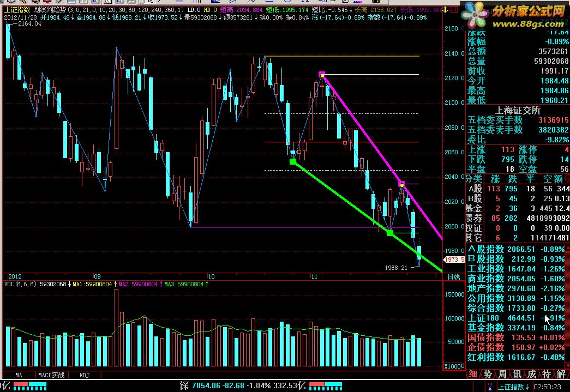Open the 细 detail tab
570x392 pixels.
click(472, 374)
